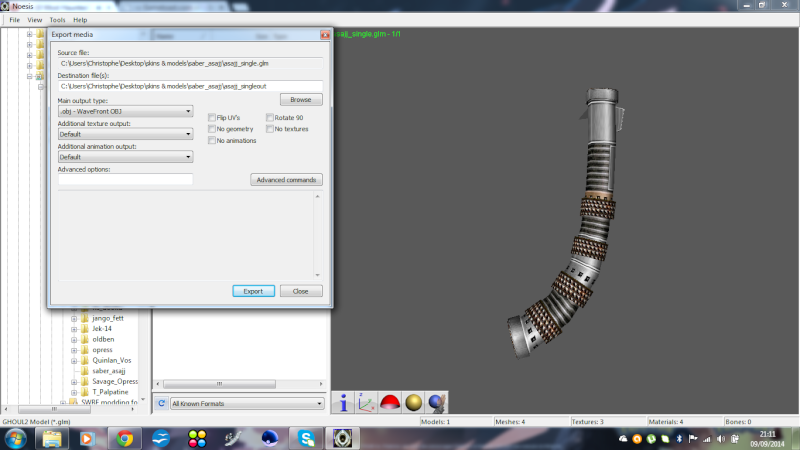Click the red dome lighting icon

pos(390,403)
